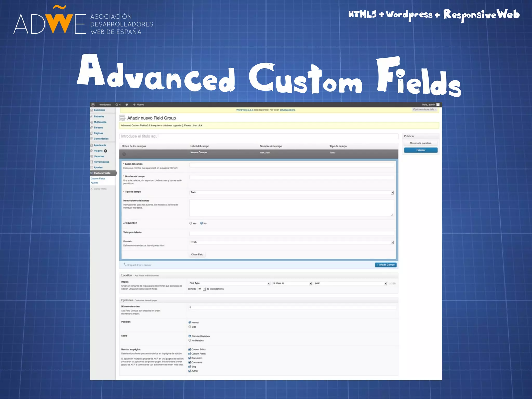The height and width of the screenshot is (399, 532).
Task: Click the Close Field button
Action: (x=197, y=255)
